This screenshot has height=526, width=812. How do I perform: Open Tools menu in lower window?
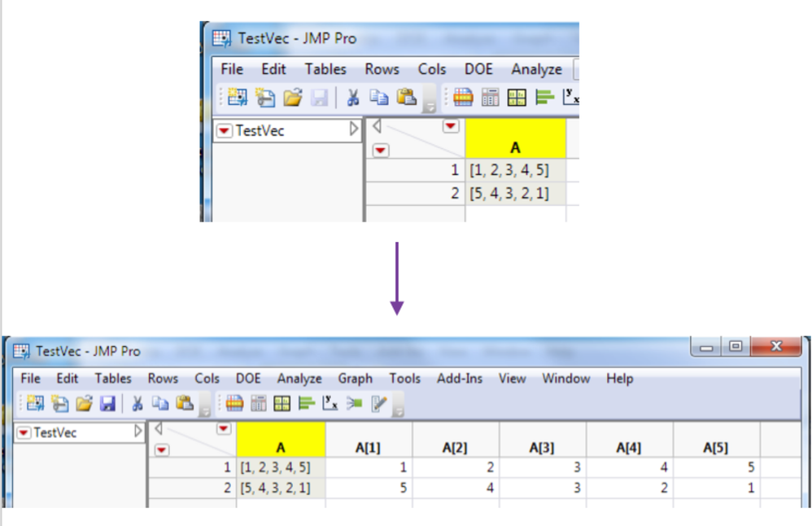pos(404,379)
